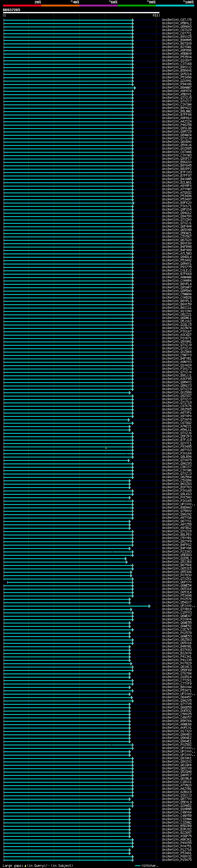
Task: Select hit label UniRef100_A9TZ58
Action: (177, 524)
